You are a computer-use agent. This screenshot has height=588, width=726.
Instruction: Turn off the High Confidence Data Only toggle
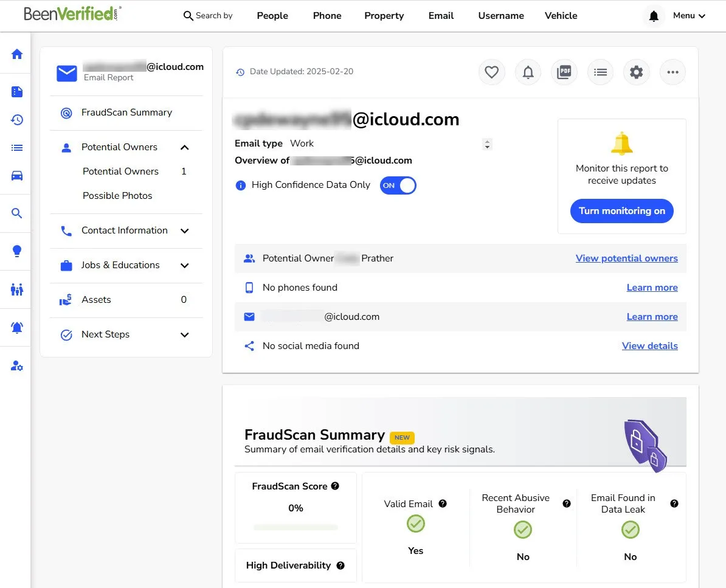click(x=398, y=185)
